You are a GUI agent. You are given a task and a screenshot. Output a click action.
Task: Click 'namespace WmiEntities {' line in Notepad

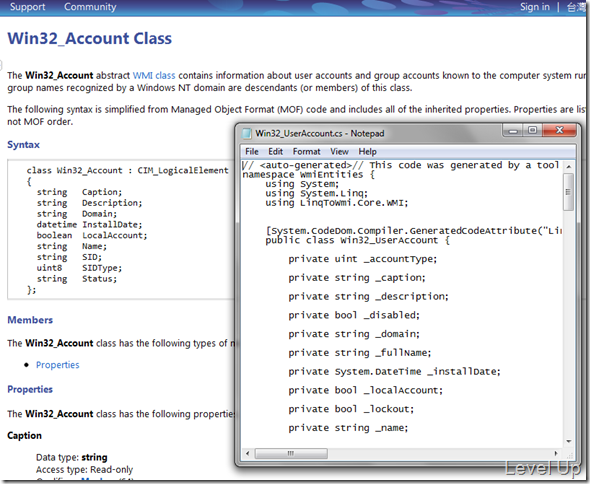[x=309, y=175]
